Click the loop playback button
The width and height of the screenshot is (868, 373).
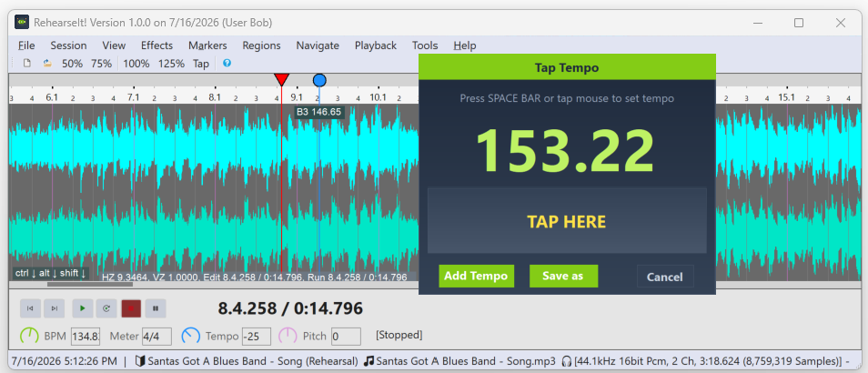106,308
